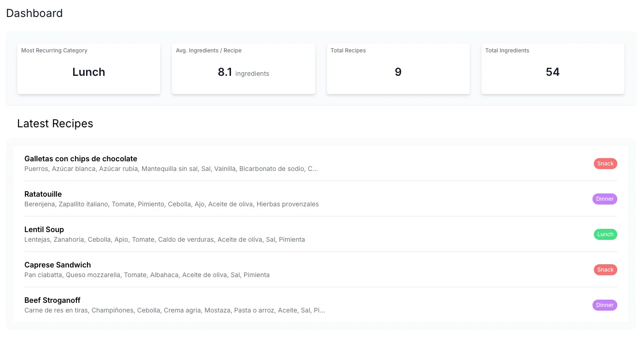The width and height of the screenshot is (644, 341).
Task: Click the Snack badge on Caprese Sandwich
Action: (605, 270)
